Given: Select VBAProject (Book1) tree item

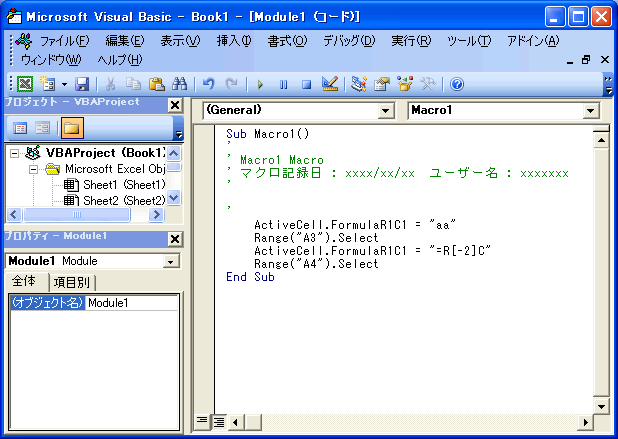Looking at the screenshot, I should (105, 153).
